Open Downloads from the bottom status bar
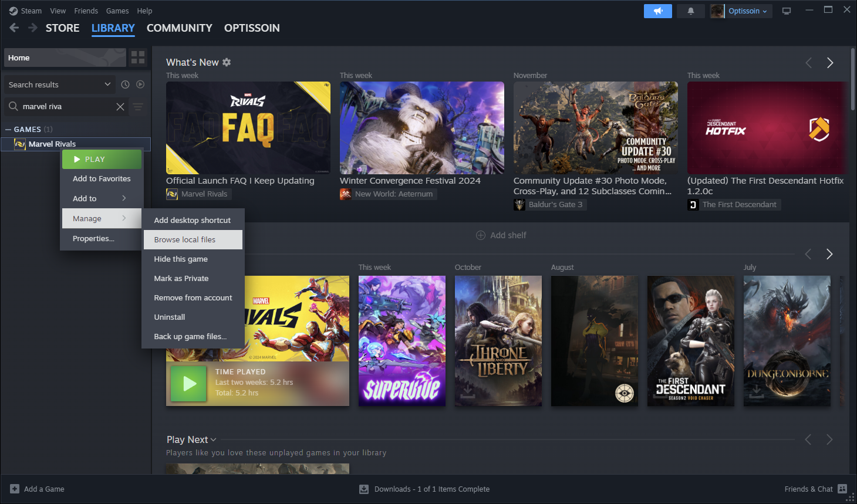This screenshot has width=857, height=504. pyautogui.click(x=424, y=489)
